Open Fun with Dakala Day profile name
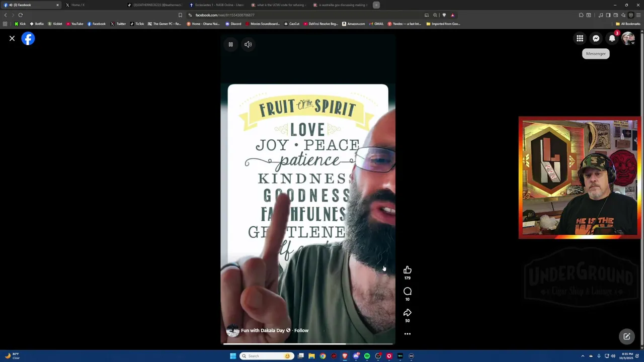This screenshot has width=644, height=362. click(x=263, y=330)
